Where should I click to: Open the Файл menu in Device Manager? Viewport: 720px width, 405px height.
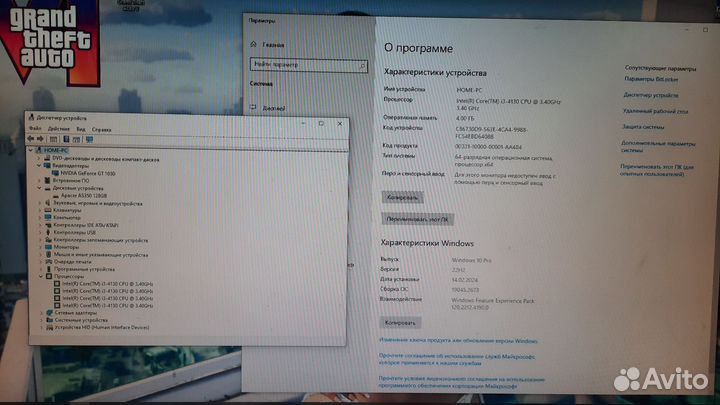35,129
